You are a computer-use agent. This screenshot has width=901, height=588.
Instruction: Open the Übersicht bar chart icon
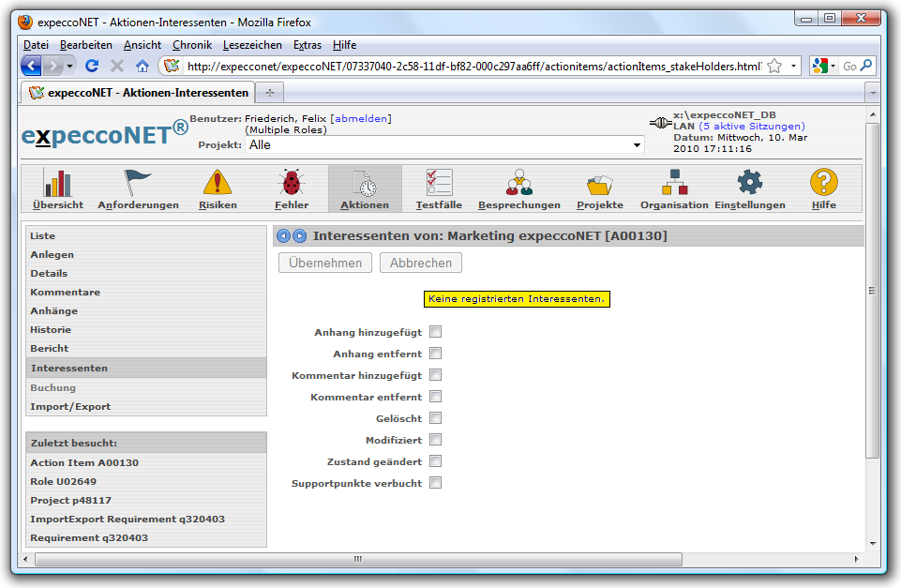(58, 183)
